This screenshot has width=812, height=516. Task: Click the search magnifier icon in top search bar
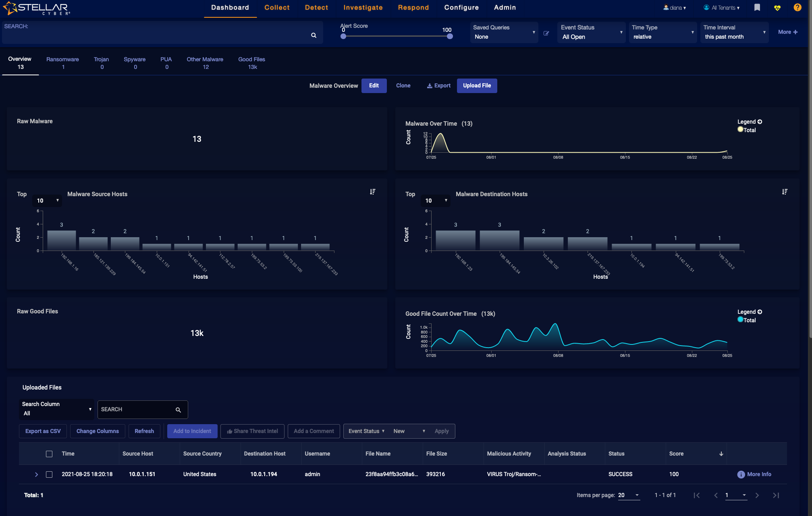click(314, 35)
